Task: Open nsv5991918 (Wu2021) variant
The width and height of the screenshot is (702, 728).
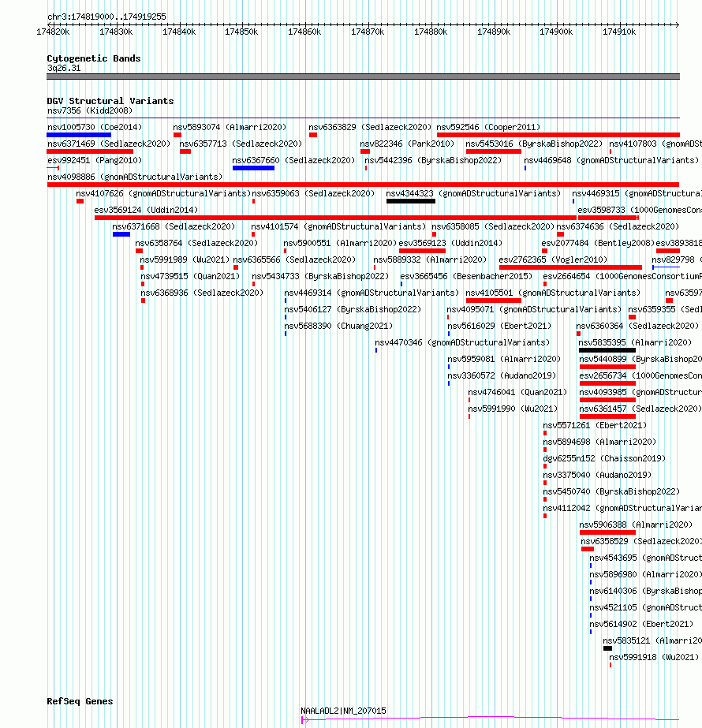Action: pyautogui.click(x=654, y=658)
